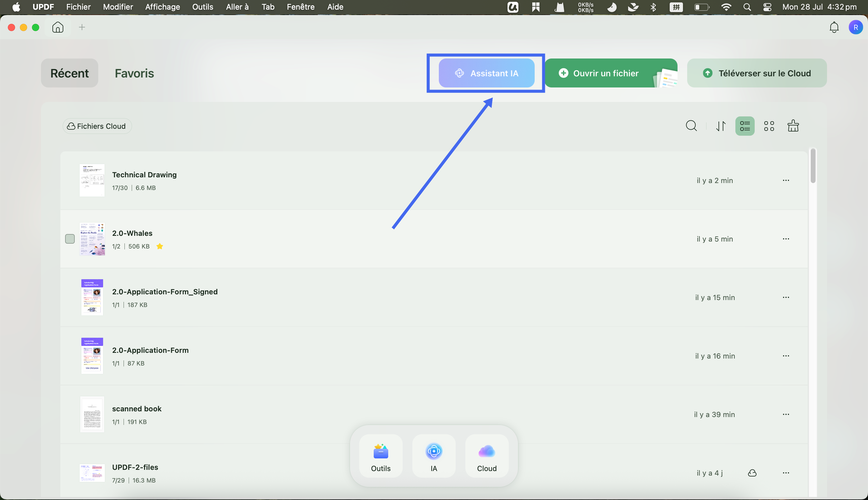The image size is (868, 500).
Task: Click the file list vertical scrollbar
Action: click(813, 166)
